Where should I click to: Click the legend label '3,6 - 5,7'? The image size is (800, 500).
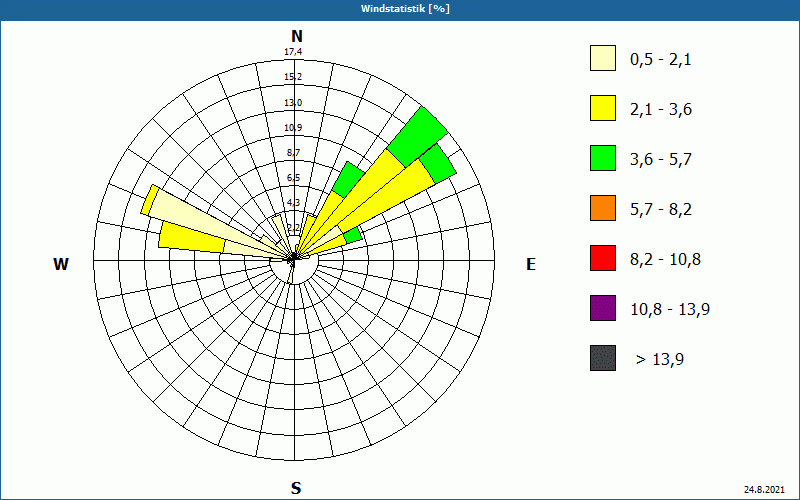coord(661,160)
